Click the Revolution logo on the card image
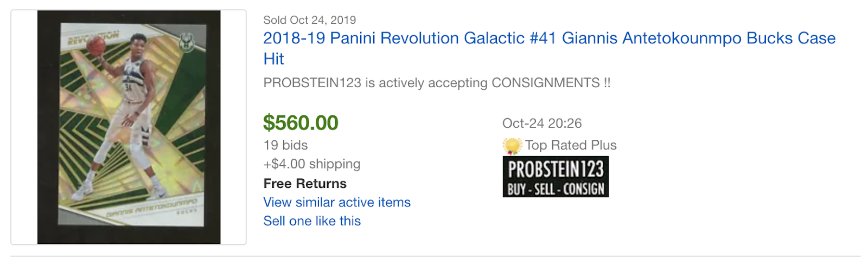868x266 pixels. pos(93,38)
